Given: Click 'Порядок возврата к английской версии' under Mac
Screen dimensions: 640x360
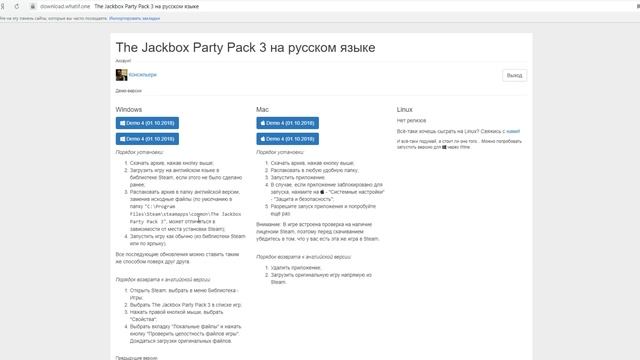Looking at the screenshot, I should 304,257.
